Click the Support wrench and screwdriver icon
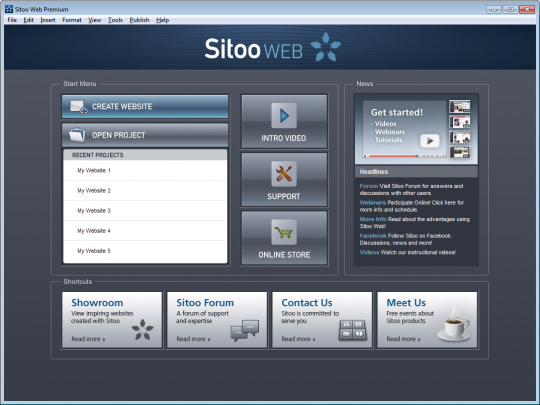540x405 pixels. click(284, 174)
